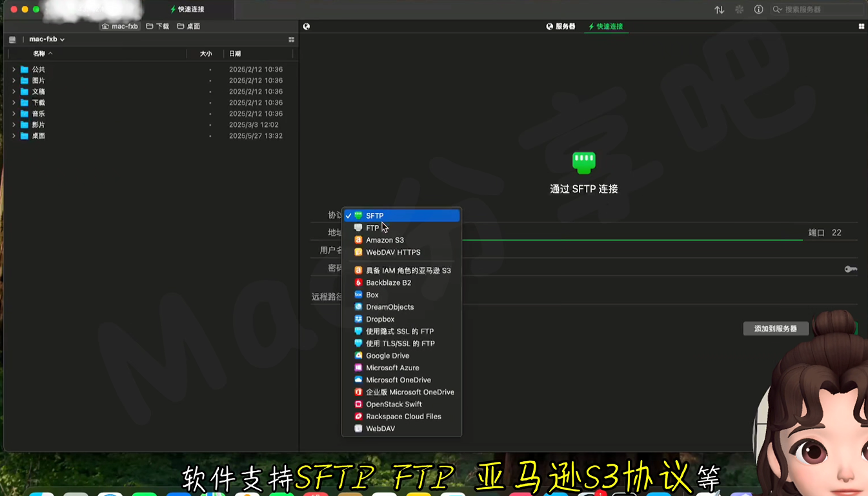Viewport: 868px width, 496px height.
Task: Click grid view icon in local pane header
Action: pos(291,39)
